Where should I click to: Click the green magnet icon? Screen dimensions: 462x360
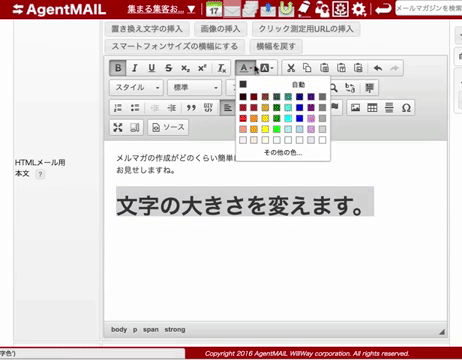coord(286,9)
